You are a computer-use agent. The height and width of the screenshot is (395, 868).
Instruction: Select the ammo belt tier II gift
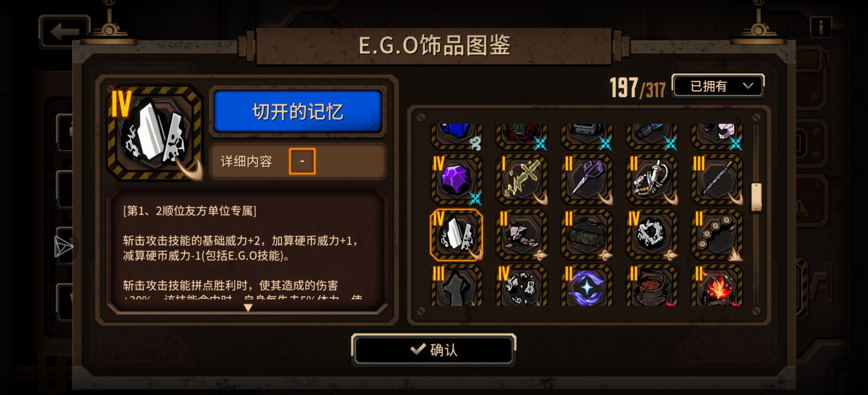587,234
